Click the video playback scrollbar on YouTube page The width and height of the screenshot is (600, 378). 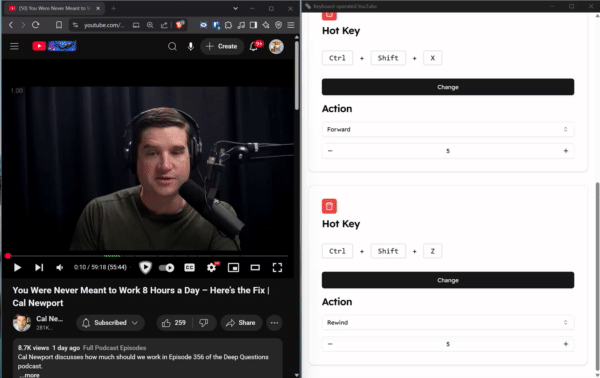click(x=297, y=75)
